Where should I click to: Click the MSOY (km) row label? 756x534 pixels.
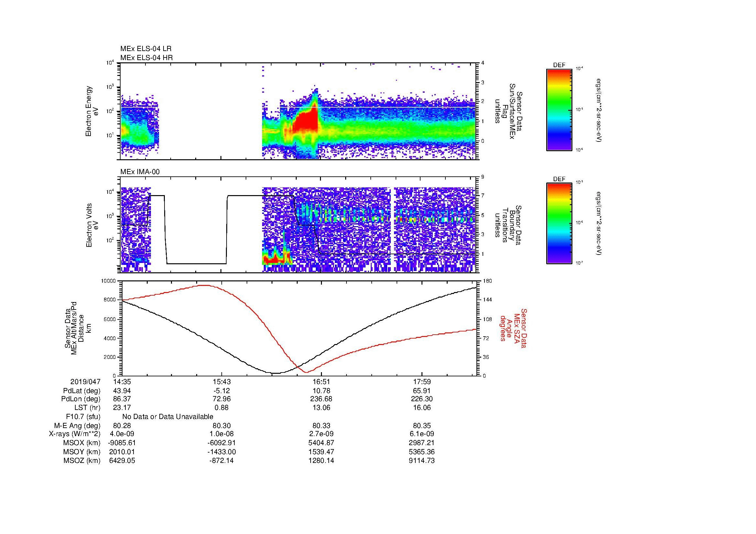[82, 452]
